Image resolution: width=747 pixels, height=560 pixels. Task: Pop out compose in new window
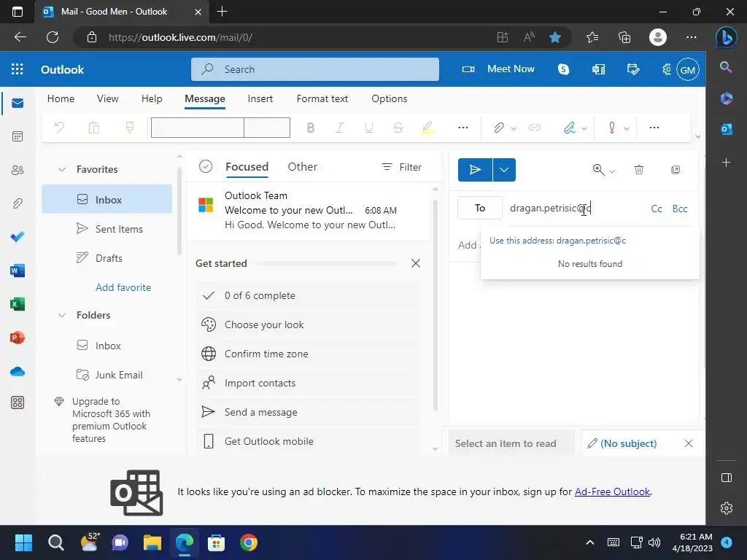676,170
